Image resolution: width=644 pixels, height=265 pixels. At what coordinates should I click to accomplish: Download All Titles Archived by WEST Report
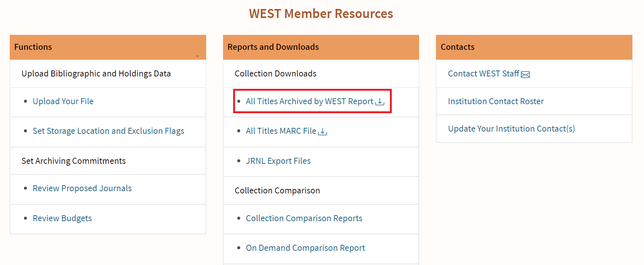(x=309, y=101)
